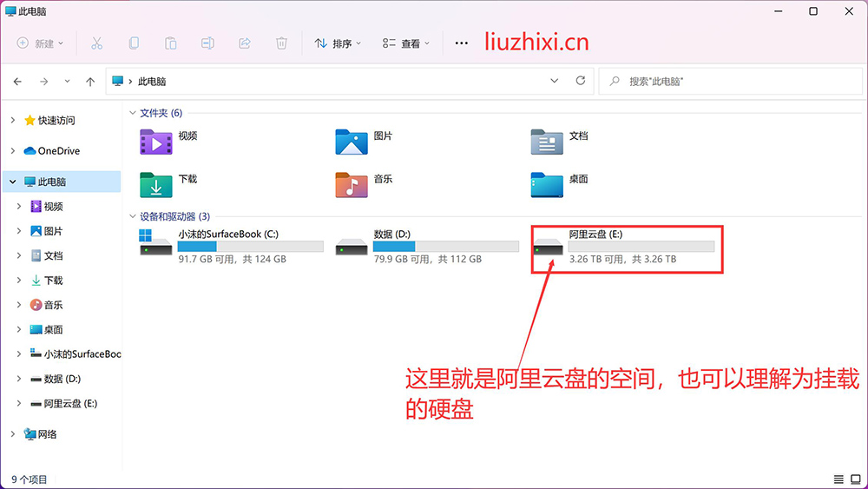868x489 pixels.
Task: Open the 排序 sort dropdown
Action: click(338, 43)
